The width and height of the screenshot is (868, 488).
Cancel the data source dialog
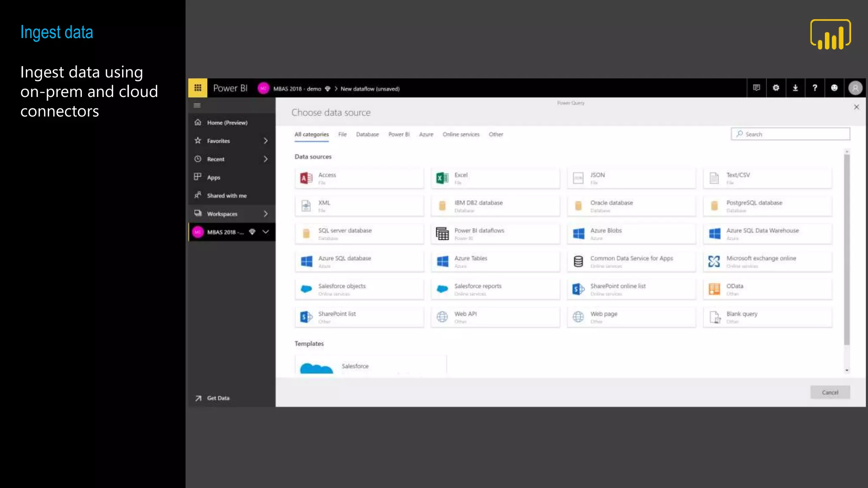(830, 392)
